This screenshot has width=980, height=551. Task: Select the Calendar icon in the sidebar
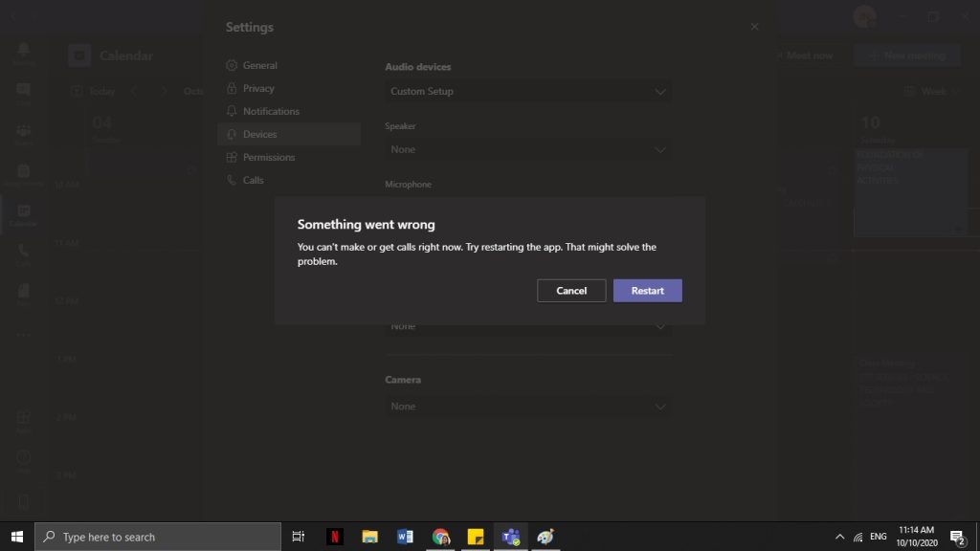(x=23, y=212)
